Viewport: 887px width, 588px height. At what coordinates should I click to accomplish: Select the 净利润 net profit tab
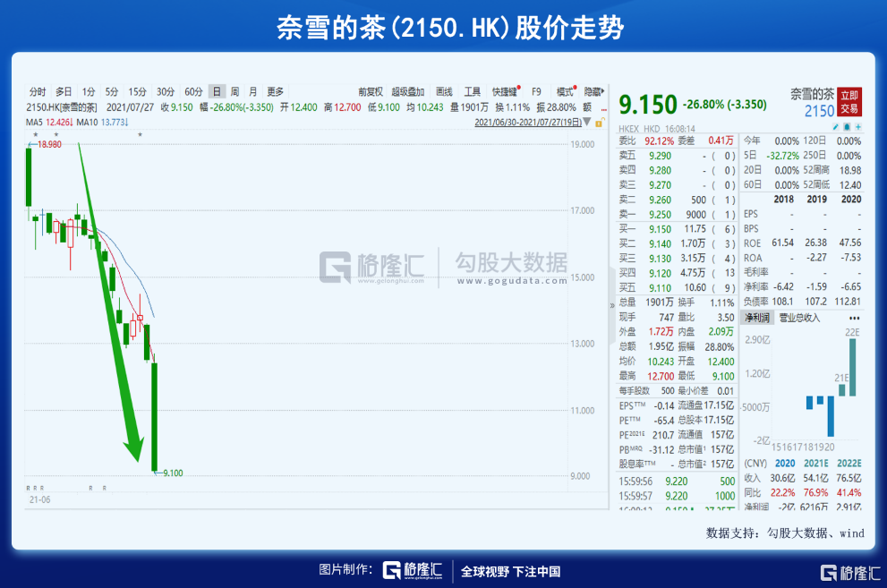pyautogui.click(x=757, y=318)
